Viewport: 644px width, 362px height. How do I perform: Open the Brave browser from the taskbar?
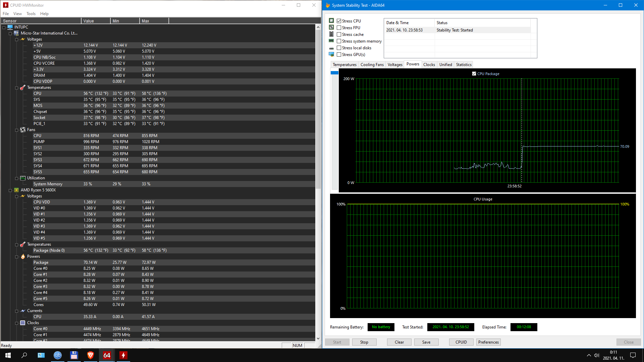coord(91,355)
